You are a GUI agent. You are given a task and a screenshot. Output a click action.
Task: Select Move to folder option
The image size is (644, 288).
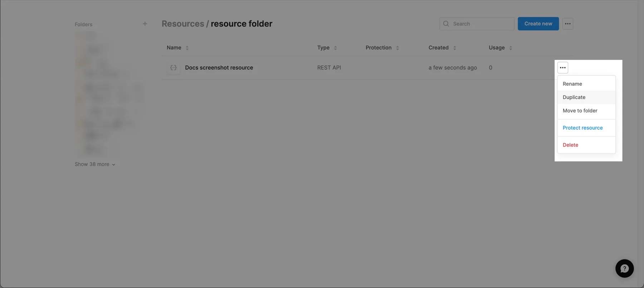(586, 111)
